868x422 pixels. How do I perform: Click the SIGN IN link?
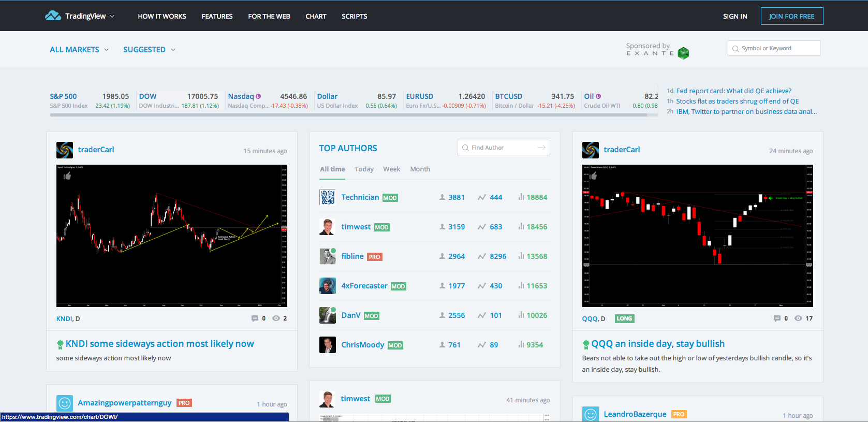[x=735, y=17]
